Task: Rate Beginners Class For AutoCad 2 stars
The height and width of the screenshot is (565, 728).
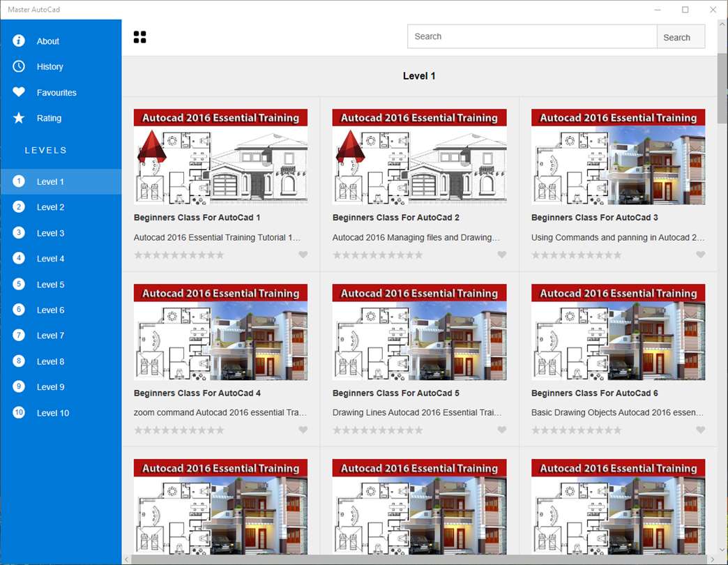Action: [x=378, y=255]
